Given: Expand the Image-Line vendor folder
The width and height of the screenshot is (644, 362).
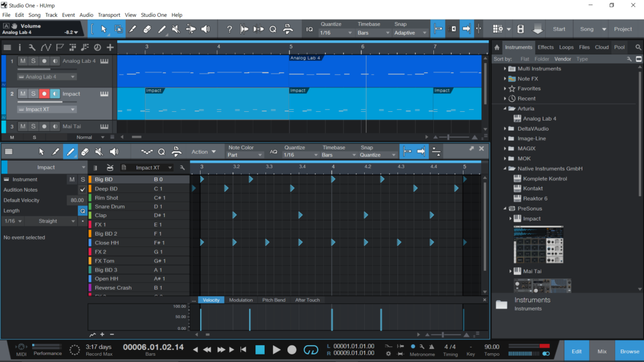Looking at the screenshot, I should tap(505, 139).
